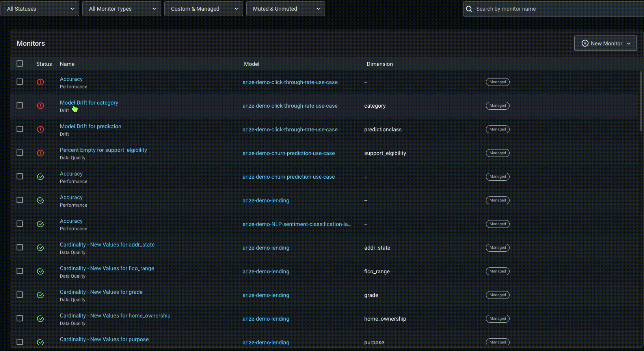644x351 pixels.
Task: Open arize-demo-churn-prediction-use-case model link in the Percent Empty row
Action: click(288, 153)
